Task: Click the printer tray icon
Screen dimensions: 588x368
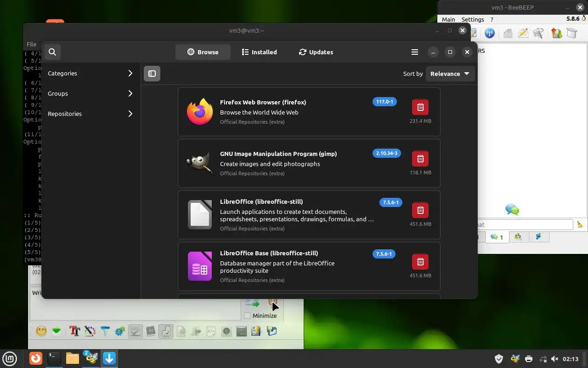Action: tap(529, 359)
